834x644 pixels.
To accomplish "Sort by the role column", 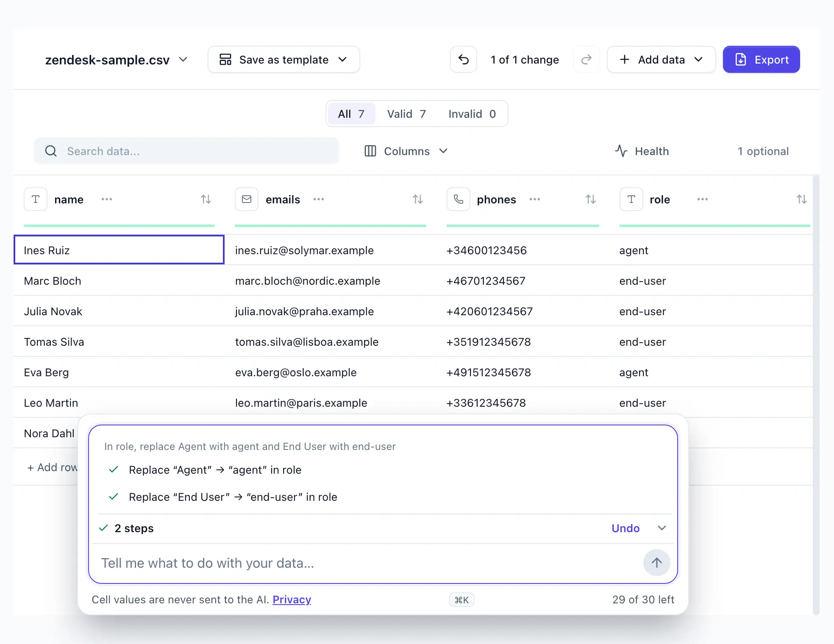I will point(802,199).
